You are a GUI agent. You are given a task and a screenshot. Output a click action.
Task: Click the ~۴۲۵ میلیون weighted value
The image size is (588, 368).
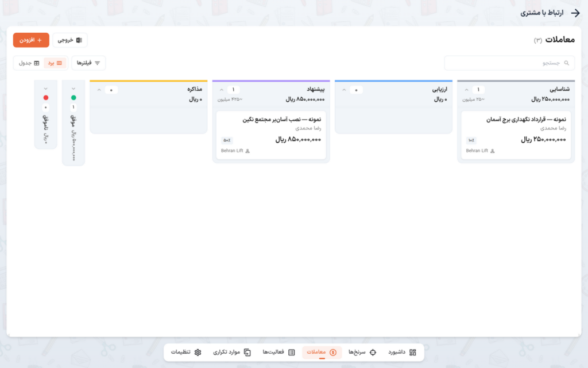click(230, 99)
